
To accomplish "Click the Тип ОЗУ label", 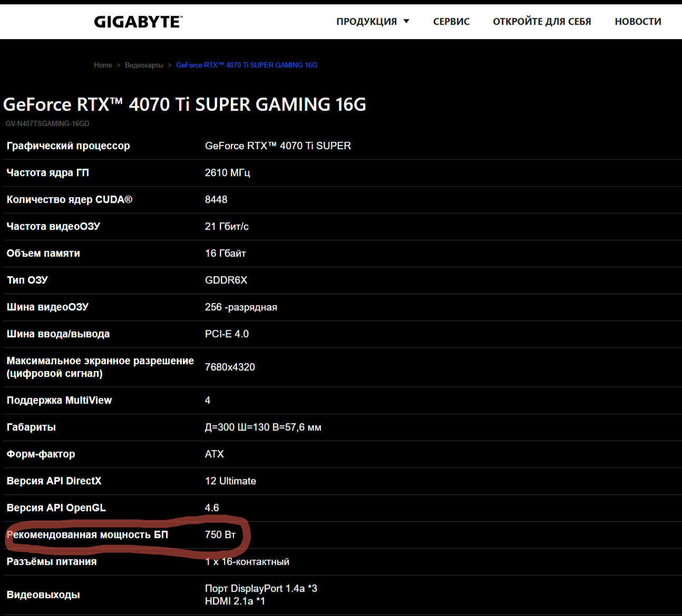I will tap(27, 280).
